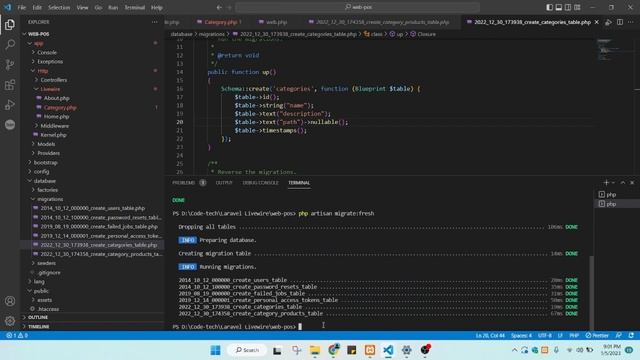Go back with the navigation arrow

click(219, 7)
